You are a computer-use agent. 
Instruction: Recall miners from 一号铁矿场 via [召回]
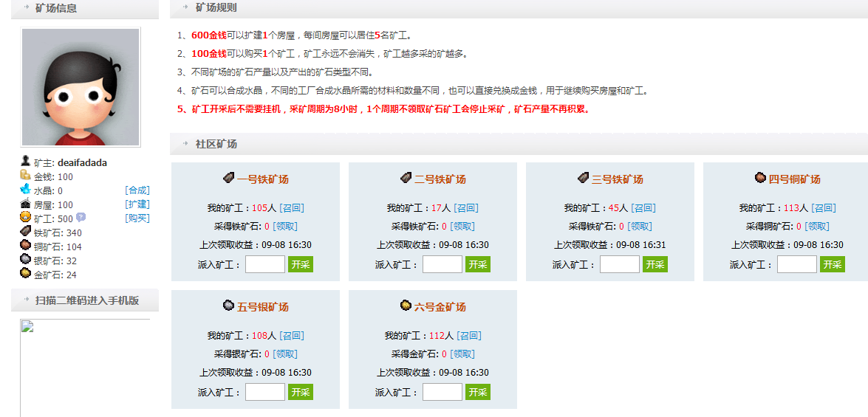(292, 208)
